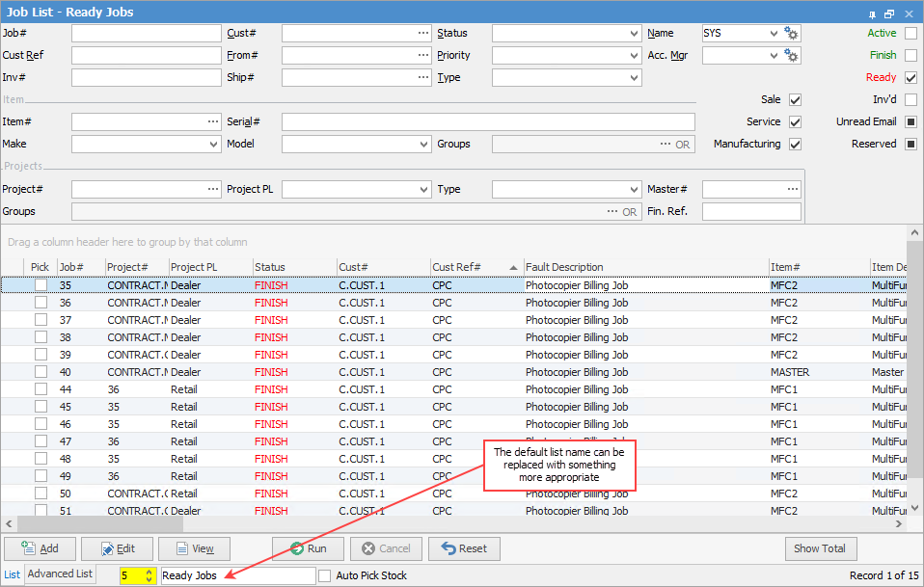924x587 pixels.
Task: Uncheck the Manufacturing checkbox
Action: click(x=796, y=145)
